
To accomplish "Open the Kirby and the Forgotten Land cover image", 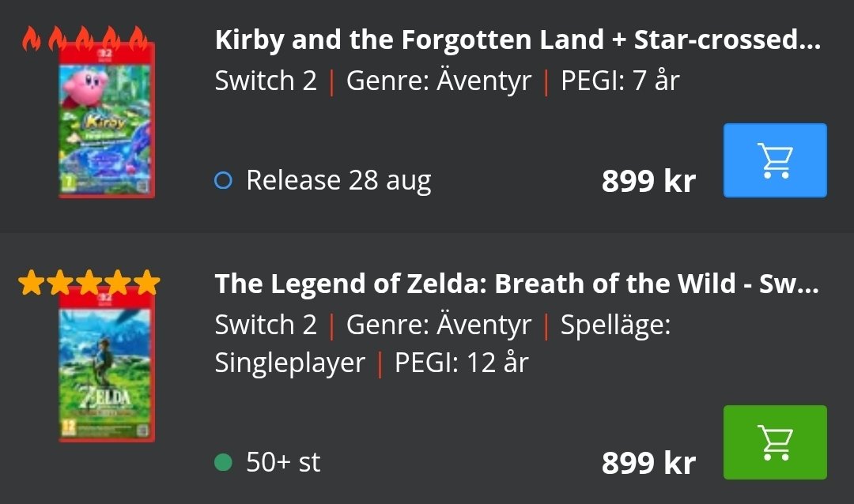I will click(x=107, y=120).
